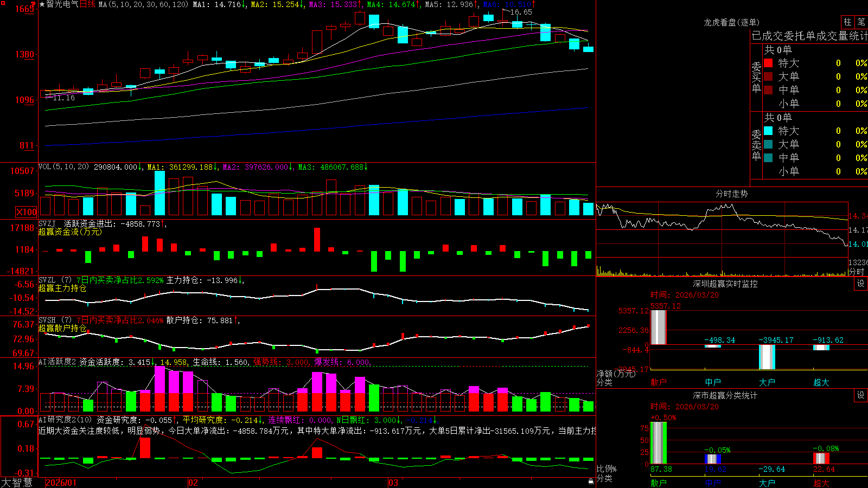Click the 已成交委托单成交量统计 header
The width and height of the screenshot is (868, 488).
point(809,36)
